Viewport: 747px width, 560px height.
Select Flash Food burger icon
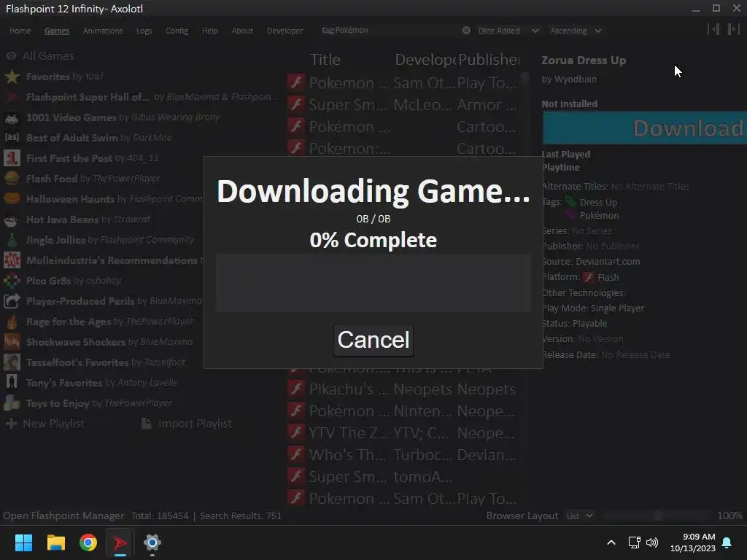pyautogui.click(x=12, y=179)
